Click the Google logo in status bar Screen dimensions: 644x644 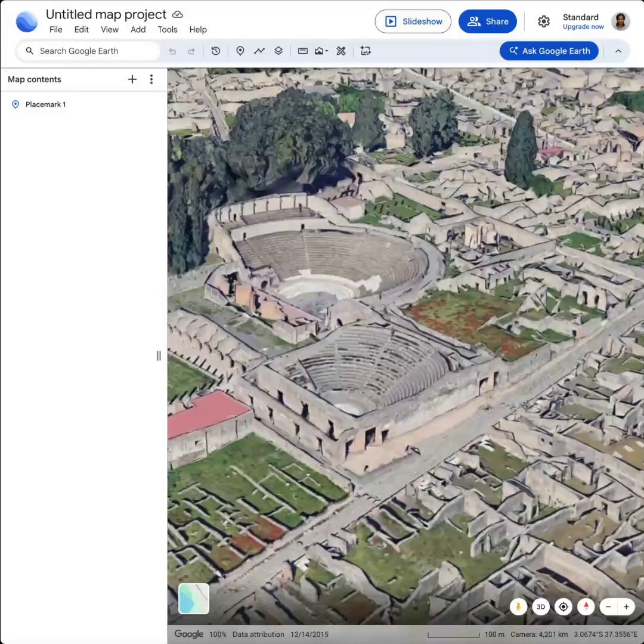pos(188,634)
